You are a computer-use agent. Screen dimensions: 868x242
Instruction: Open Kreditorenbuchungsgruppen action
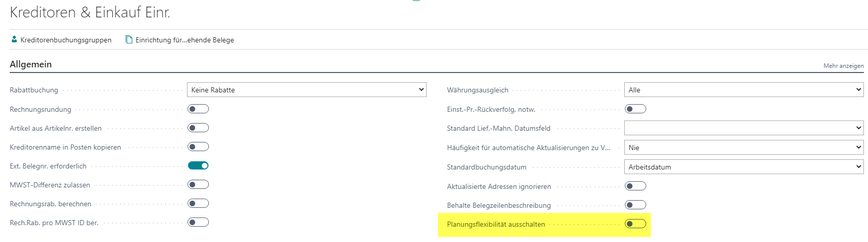click(61, 40)
